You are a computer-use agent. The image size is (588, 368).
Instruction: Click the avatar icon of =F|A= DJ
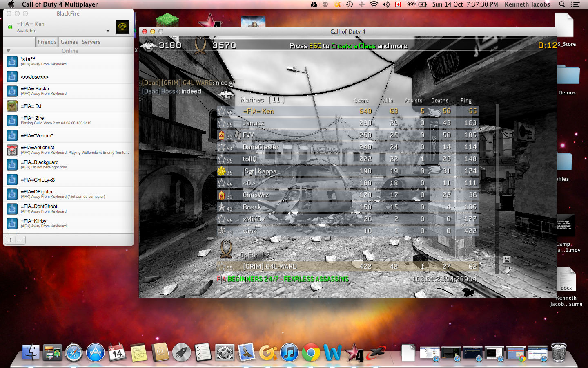pos(12,106)
